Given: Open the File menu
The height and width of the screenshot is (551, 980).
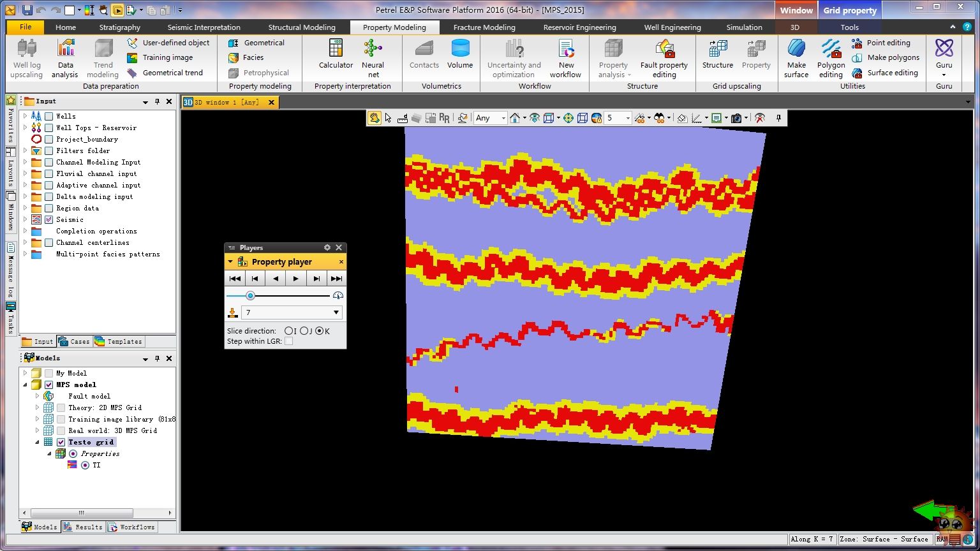Looking at the screenshot, I should [26, 27].
